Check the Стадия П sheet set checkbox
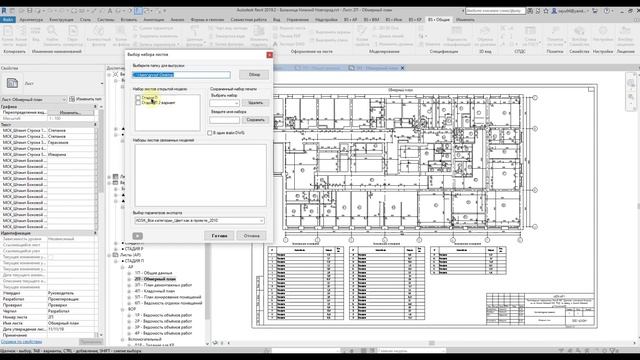 click(138, 98)
